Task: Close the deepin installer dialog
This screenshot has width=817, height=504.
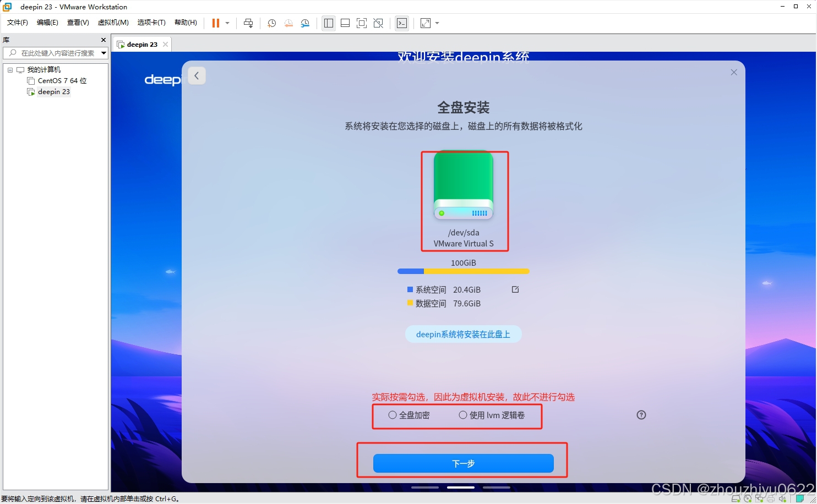Action: (734, 72)
